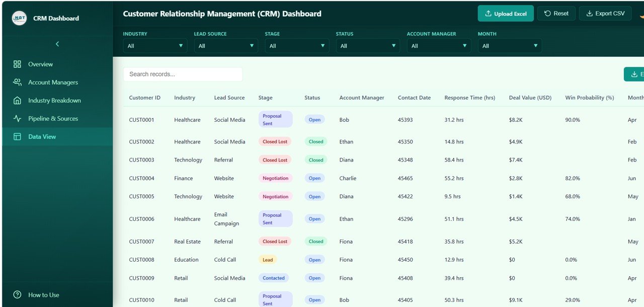
Task: Open the Month filter dropdown
Action: pyautogui.click(x=510, y=45)
